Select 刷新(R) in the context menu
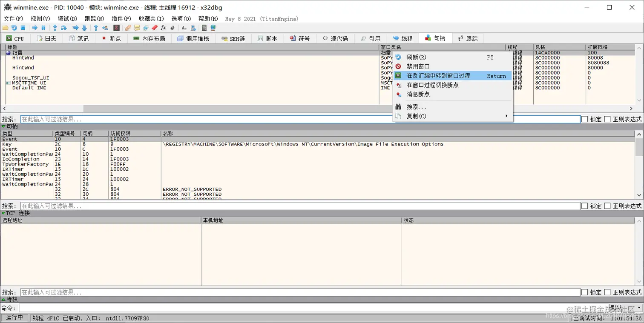Image resolution: width=644 pixels, height=323 pixels. (453, 57)
